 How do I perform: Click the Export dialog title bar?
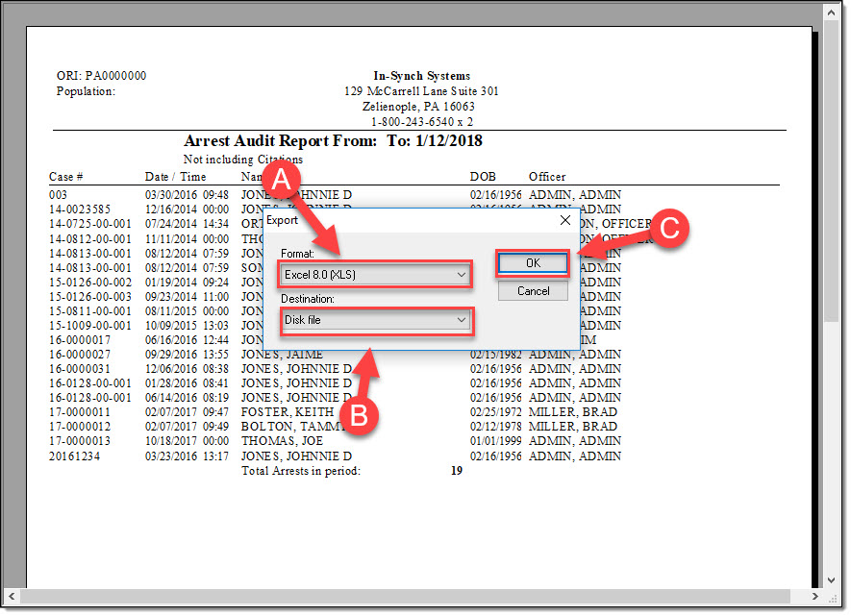pos(404,220)
